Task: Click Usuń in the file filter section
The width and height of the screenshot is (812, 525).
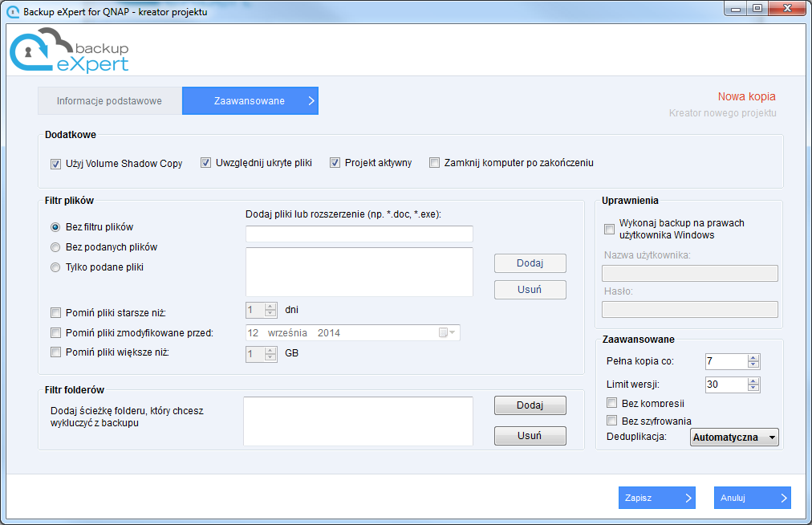Action: tap(530, 290)
